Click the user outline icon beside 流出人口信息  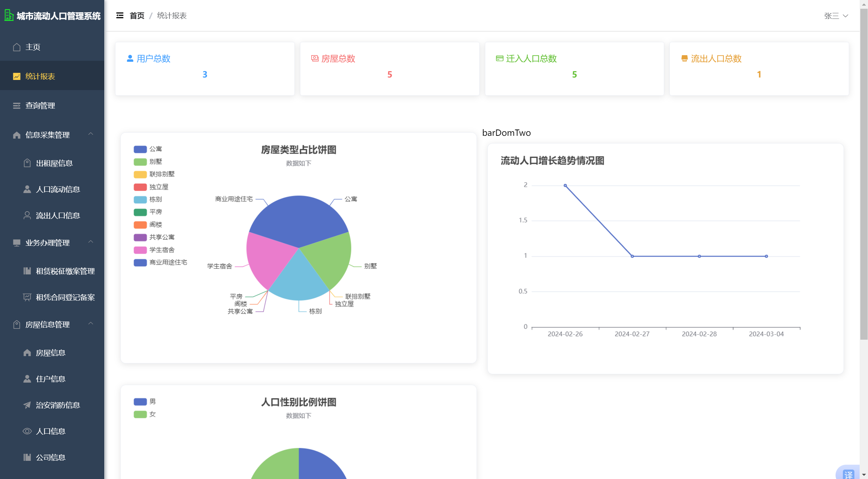27,215
